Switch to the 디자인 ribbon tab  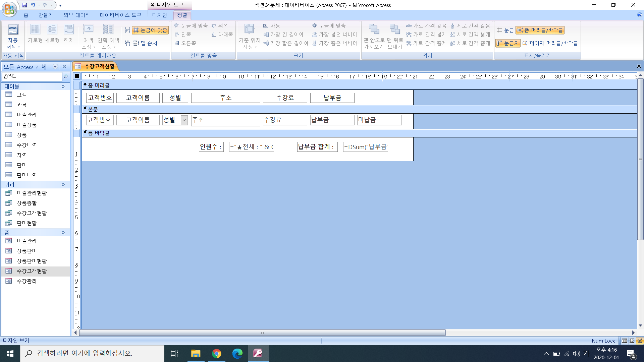click(x=159, y=15)
